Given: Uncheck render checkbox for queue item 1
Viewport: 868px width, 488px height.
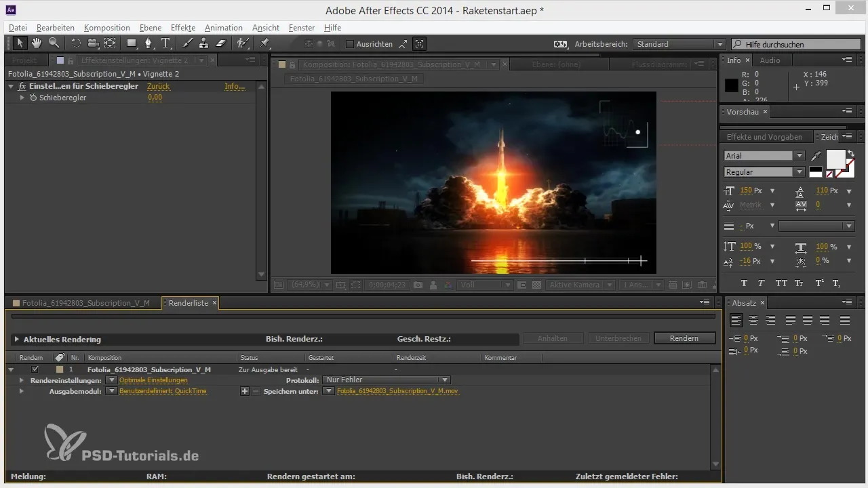Looking at the screenshot, I should (35, 369).
